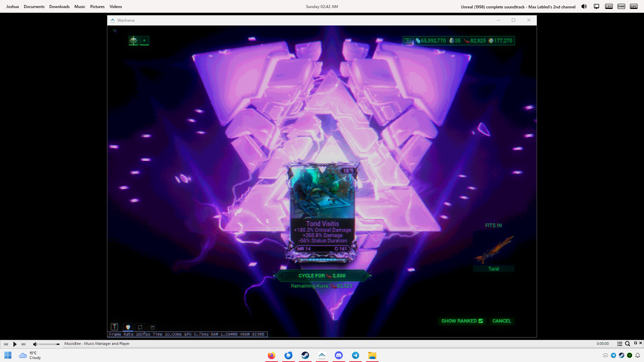Click the Razer system tray icon
Image resolution: width=644 pixels, height=362 pixels.
coord(630,356)
